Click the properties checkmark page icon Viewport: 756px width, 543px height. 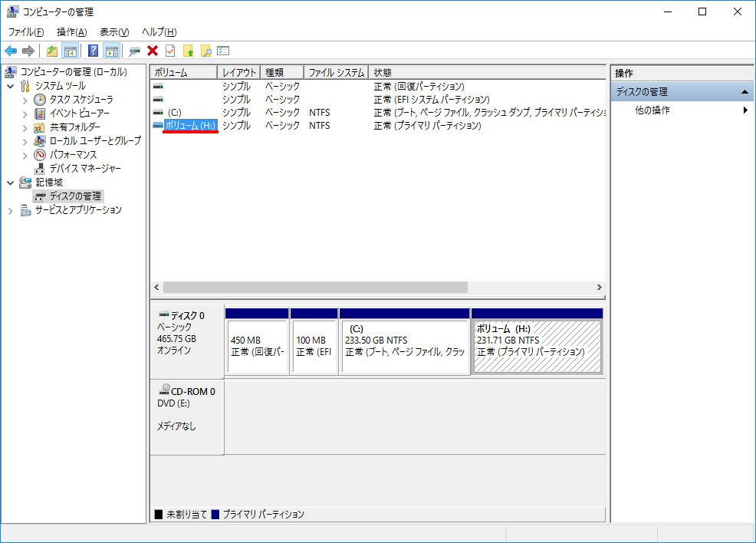pos(170,51)
